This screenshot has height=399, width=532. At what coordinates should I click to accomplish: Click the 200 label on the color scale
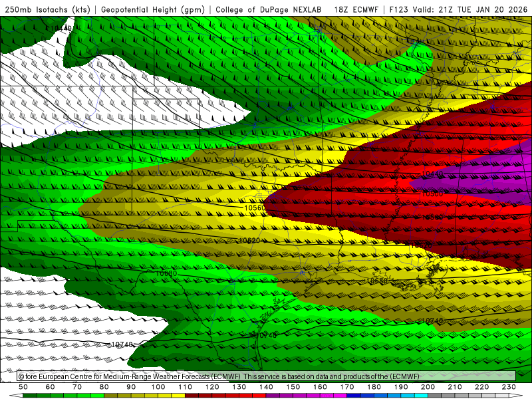(x=428, y=387)
